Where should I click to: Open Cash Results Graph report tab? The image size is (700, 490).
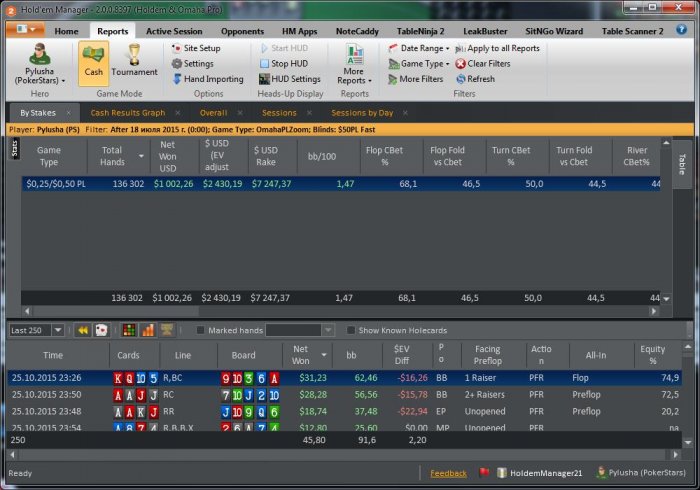128,113
